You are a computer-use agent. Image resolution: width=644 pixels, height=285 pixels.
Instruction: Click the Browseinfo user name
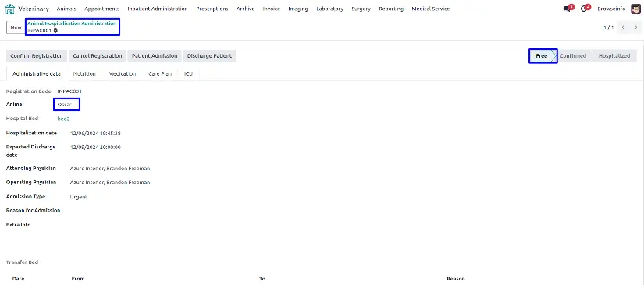coord(611,9)
